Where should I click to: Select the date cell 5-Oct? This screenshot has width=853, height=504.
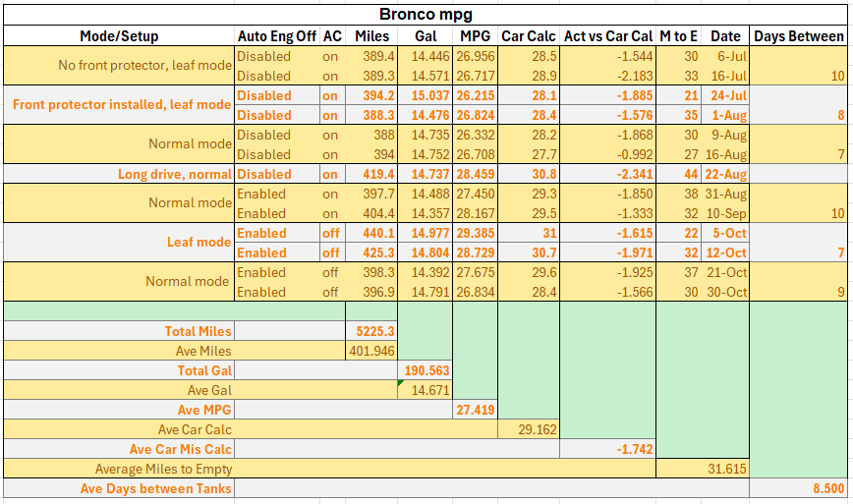click(x=725, y=233)
